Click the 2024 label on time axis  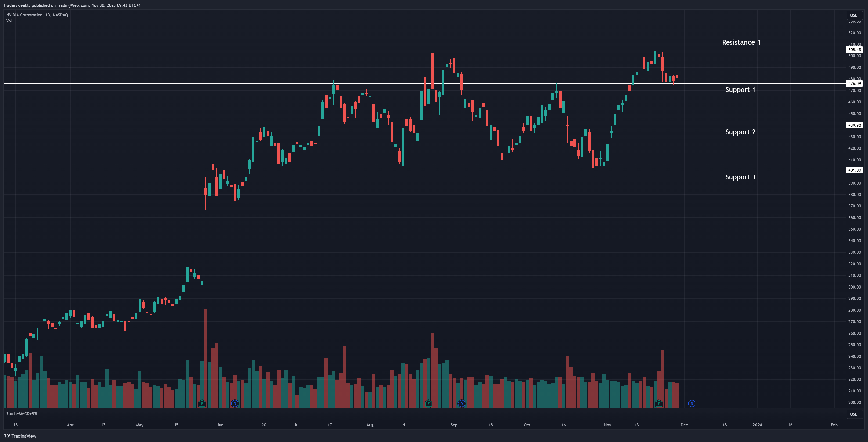pos(757,425)
